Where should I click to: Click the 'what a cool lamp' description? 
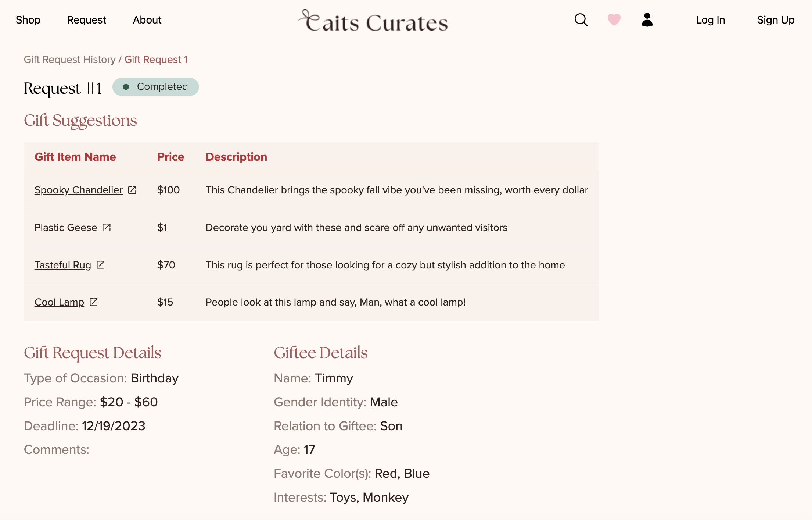(x=335, y=302)
